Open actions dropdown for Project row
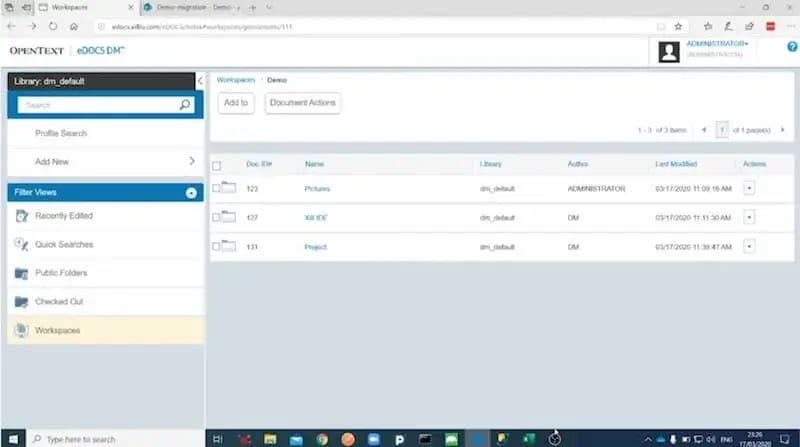Screen dimensions: 800x447 pos(749,246)
